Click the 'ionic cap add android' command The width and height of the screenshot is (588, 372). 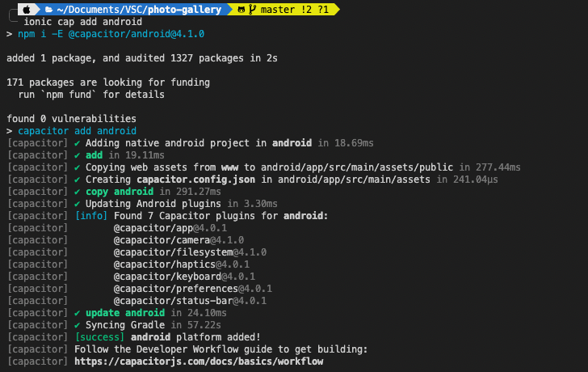pos(83,22)
